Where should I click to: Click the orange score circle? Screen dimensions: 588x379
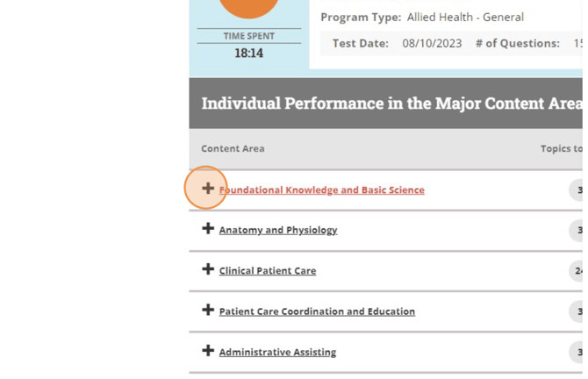pyautogui.click(x=249, y=7)
